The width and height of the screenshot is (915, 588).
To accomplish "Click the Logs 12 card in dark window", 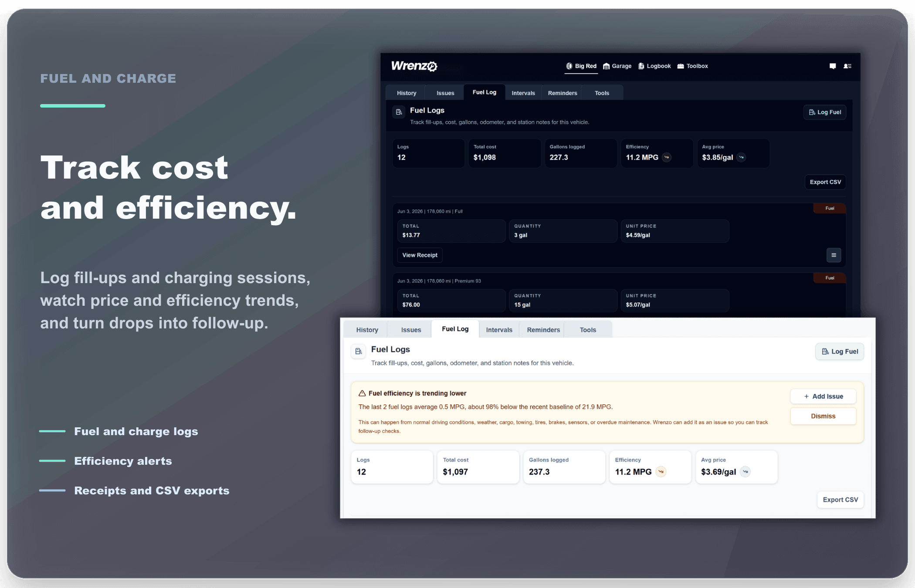I will [428, 153].
